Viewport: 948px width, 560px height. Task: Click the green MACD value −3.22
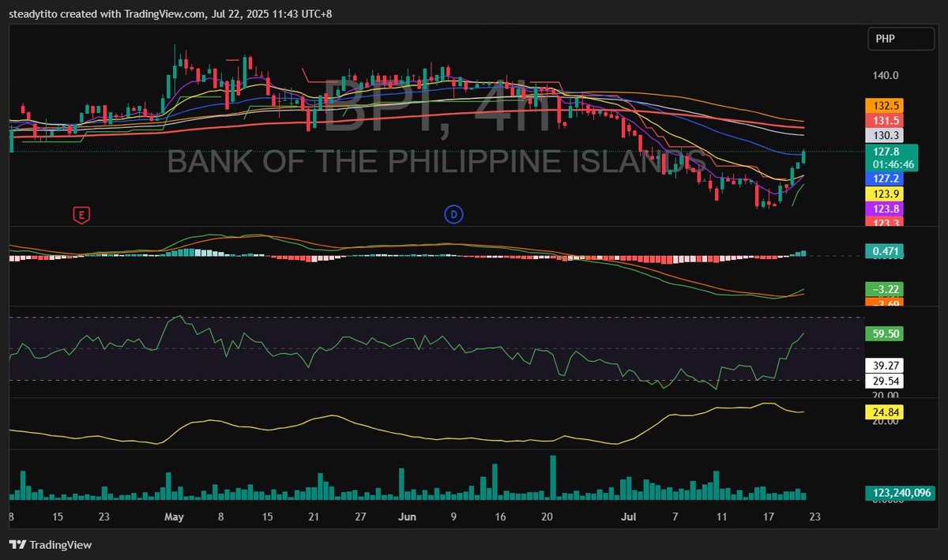[884, 289]
